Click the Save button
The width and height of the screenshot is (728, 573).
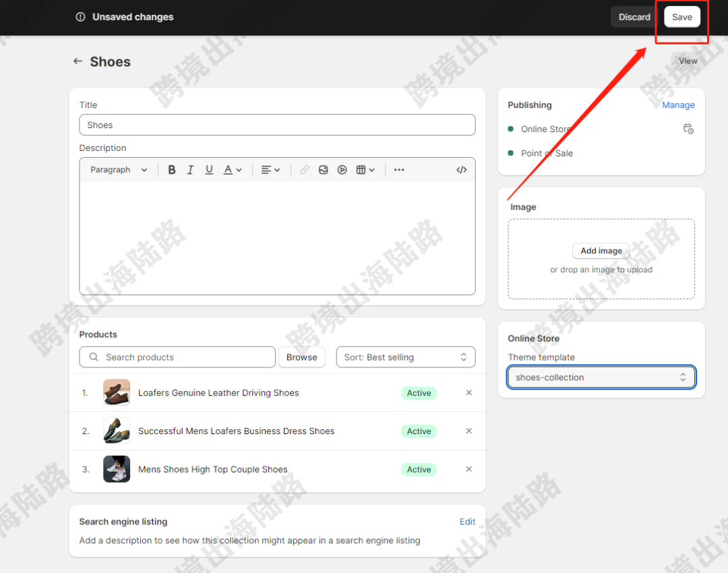[681, 17]
